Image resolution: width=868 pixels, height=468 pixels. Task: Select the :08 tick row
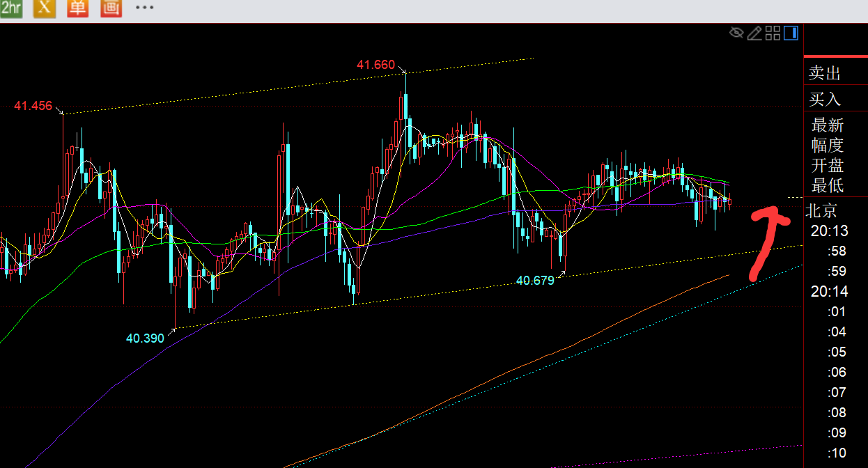(x=837, y=413)
